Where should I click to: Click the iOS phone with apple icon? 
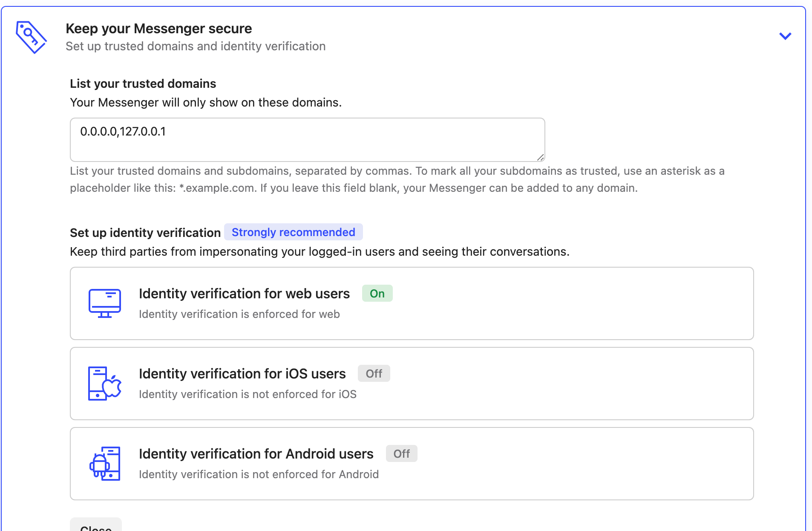(x=105, y=384)
